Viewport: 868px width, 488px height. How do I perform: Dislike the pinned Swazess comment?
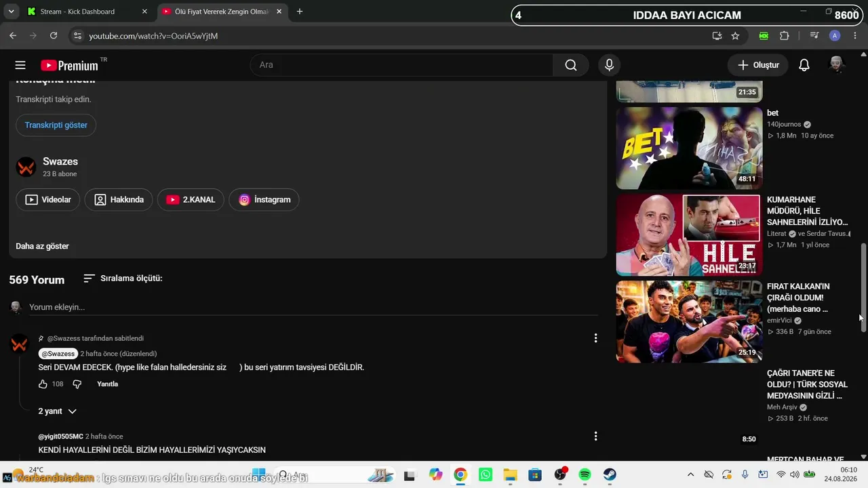[x=77, y=384]
